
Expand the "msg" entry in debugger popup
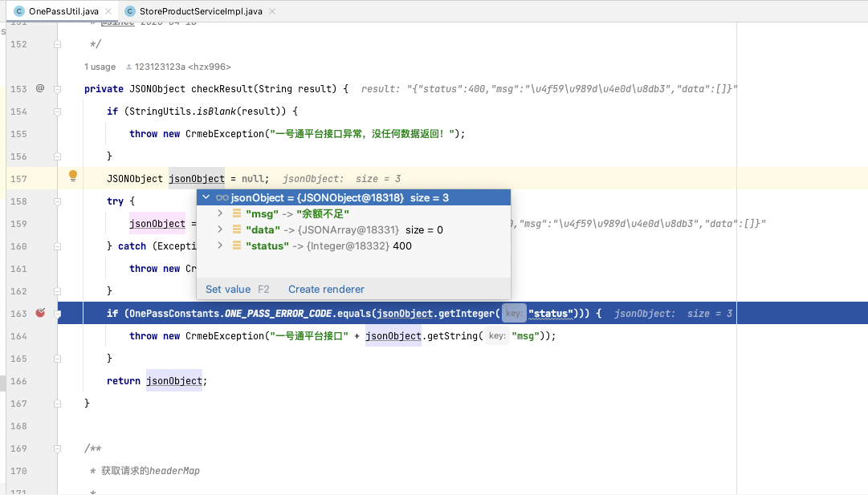click(x=221, y=213)
